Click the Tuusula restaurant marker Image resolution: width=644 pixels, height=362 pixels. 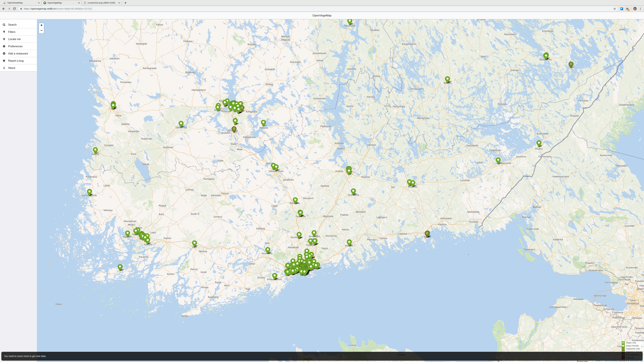point(310,242)
